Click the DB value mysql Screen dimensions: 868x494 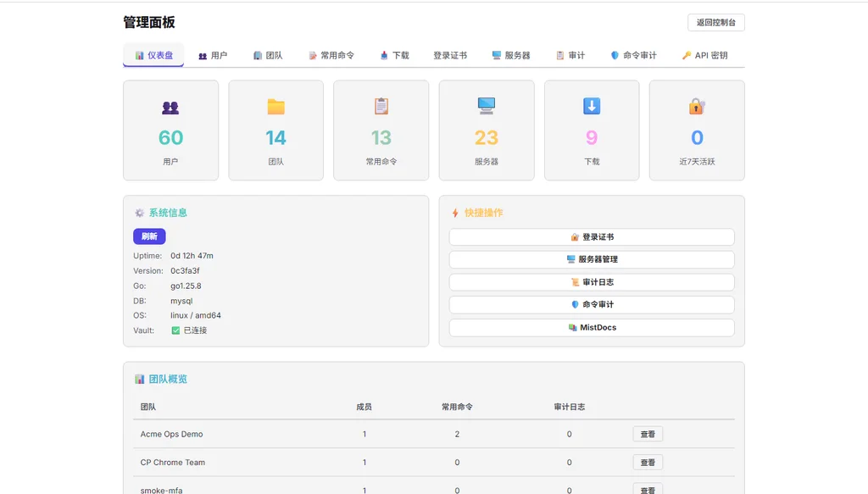click(181, 301)
